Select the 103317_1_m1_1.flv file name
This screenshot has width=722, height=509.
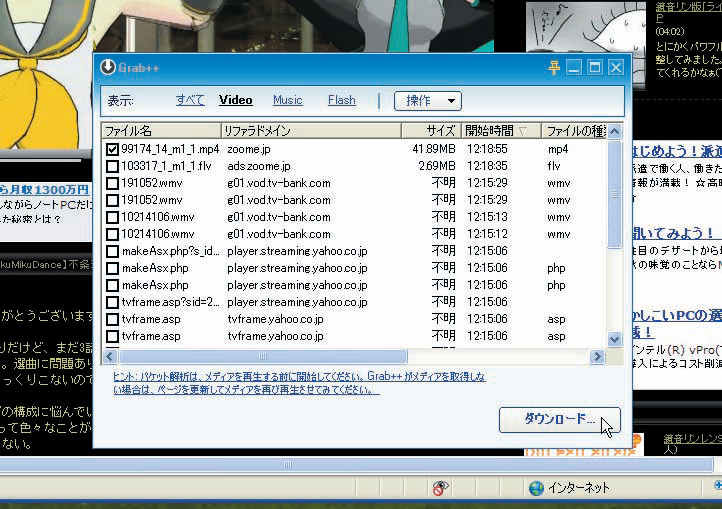[x=166, y=166]
